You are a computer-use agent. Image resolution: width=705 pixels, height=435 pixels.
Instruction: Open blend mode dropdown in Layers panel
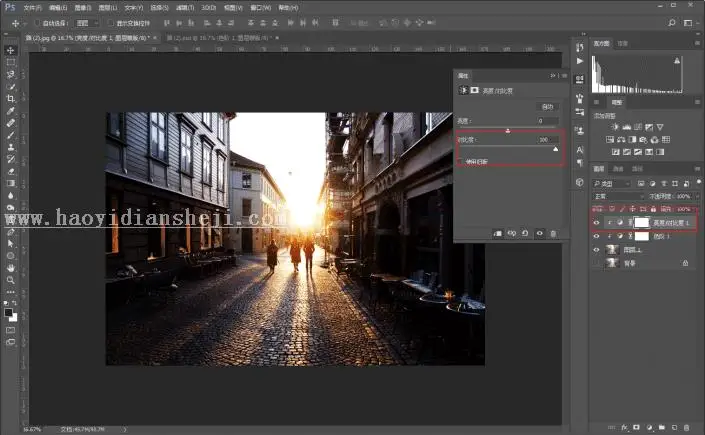click(618, 197)
